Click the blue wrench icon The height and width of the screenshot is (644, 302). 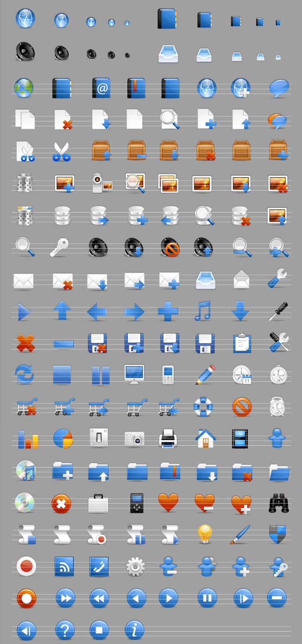coord(277,278)
